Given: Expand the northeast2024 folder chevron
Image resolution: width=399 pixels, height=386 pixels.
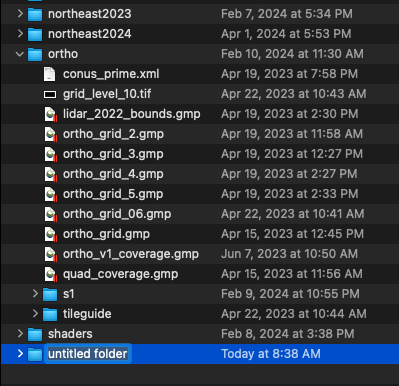Looking at the screenshot, I should (x=20, y=34).
